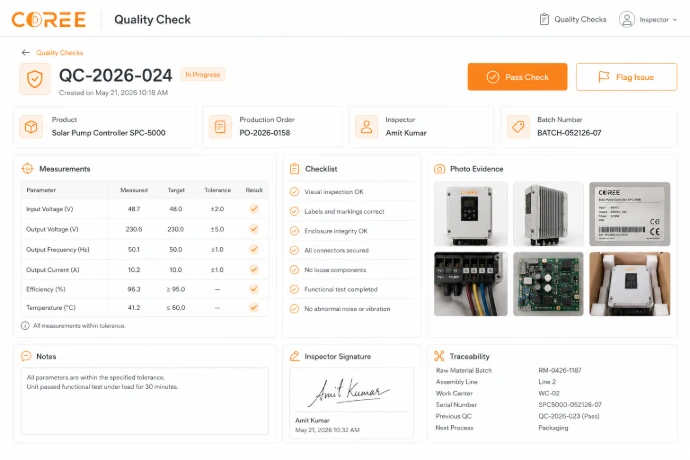Open packaged unit in box photo thumbnail
The height and width of the screenshot is (460, 690).
coord(630,284)
